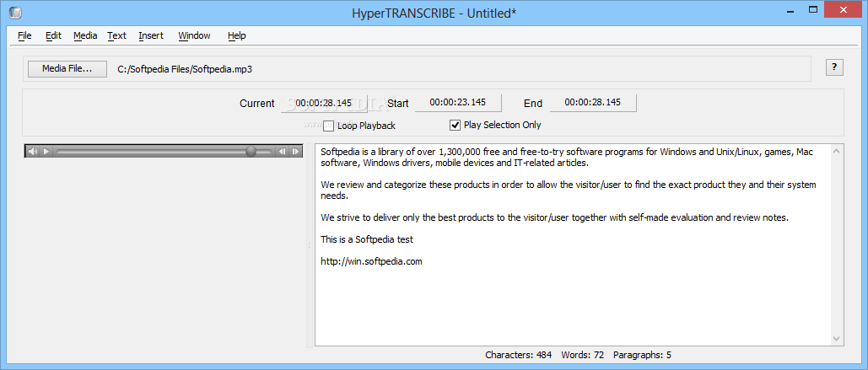Click scrollbar down arrow in transcript area
Screen dimensions: 868x370
(837, 339)
